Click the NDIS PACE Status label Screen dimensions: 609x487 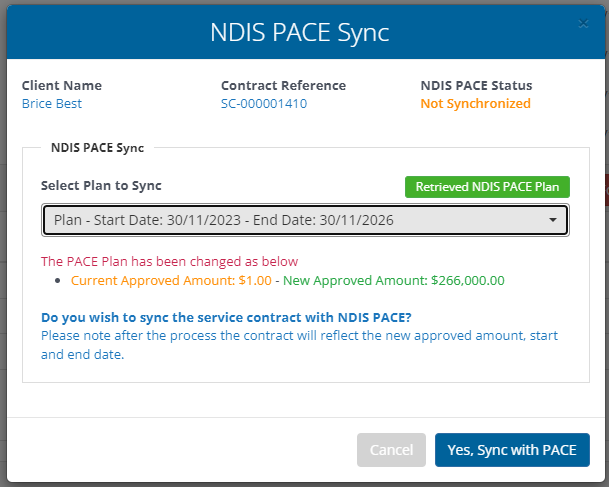coord(476,85)
